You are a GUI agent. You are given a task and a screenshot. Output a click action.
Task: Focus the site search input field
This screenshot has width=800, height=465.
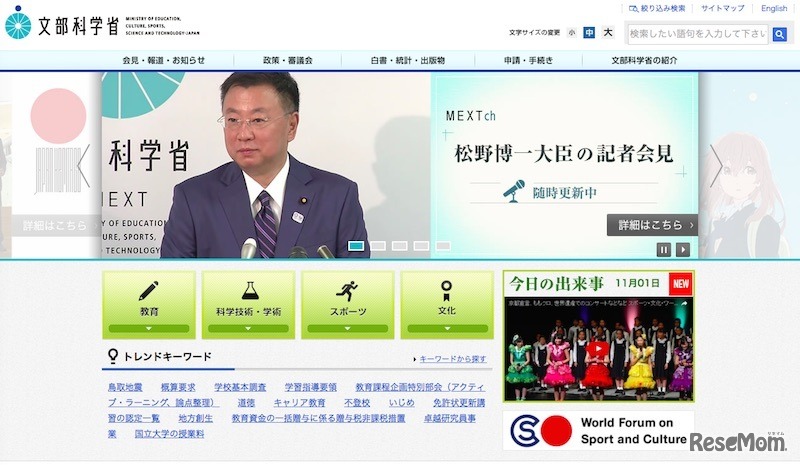coord(698,34)
